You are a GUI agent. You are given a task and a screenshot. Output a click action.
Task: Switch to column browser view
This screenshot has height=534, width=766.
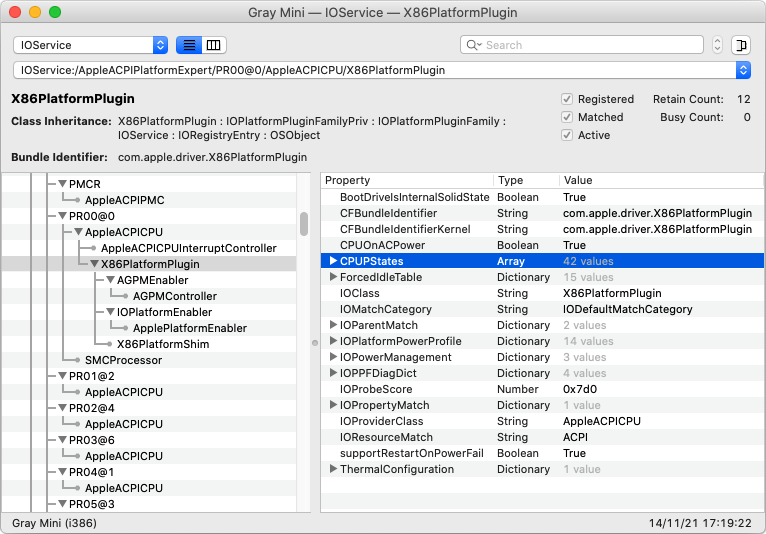[x=213, y=45]
